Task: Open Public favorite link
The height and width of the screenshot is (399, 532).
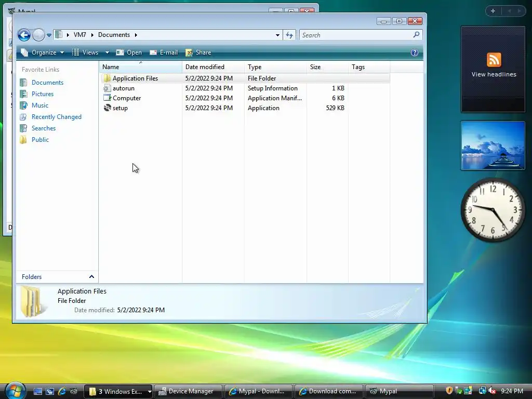Action: (40, 140)
